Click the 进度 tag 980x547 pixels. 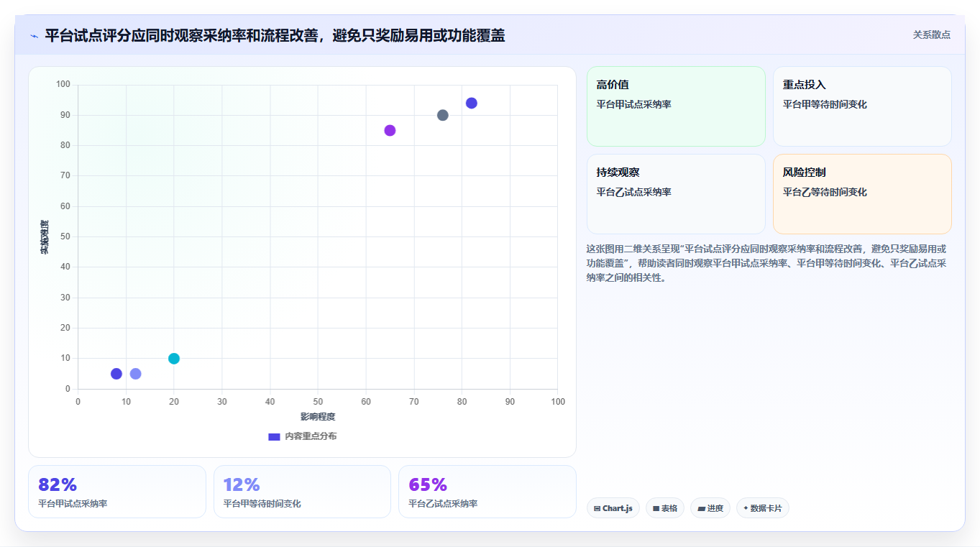tap(710, 508)
